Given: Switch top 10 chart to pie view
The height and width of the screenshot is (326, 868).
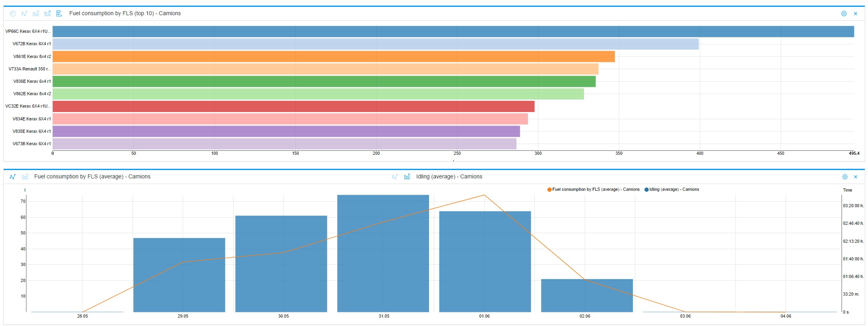Looking at the screenshot, I should [x=13, y=14].
